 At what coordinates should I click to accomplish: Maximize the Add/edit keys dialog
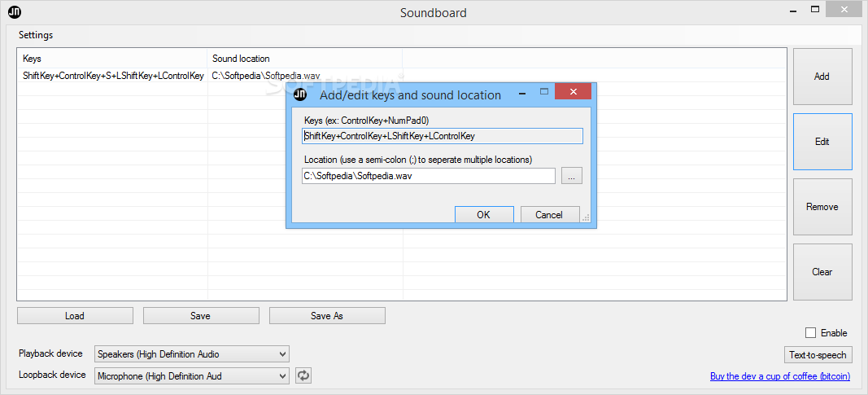pos(544,92)
